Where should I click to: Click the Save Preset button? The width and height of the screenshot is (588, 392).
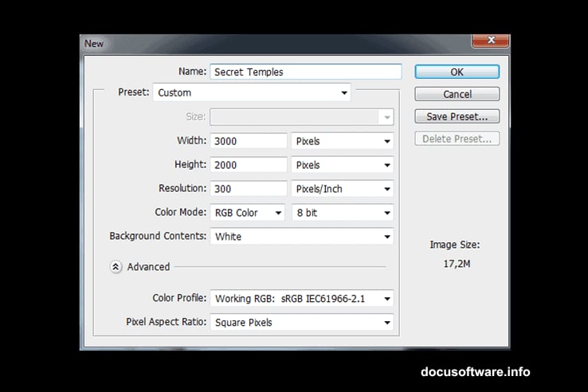[x=457, y=116]
